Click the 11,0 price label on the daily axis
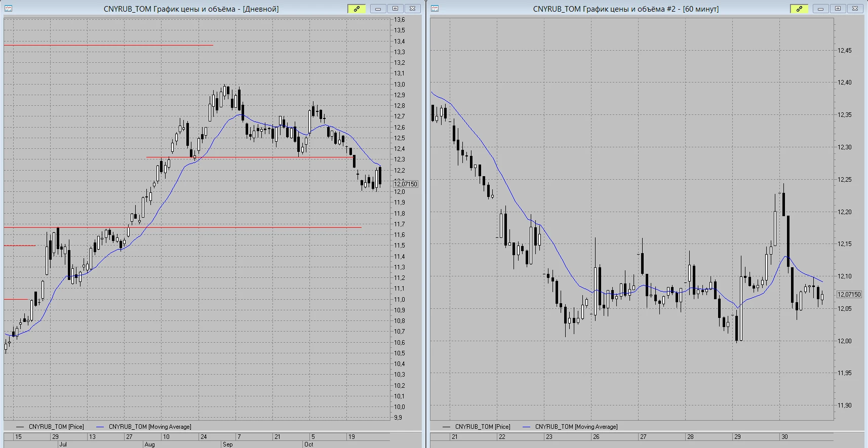868x448 pixels. (x=400, y=300)
